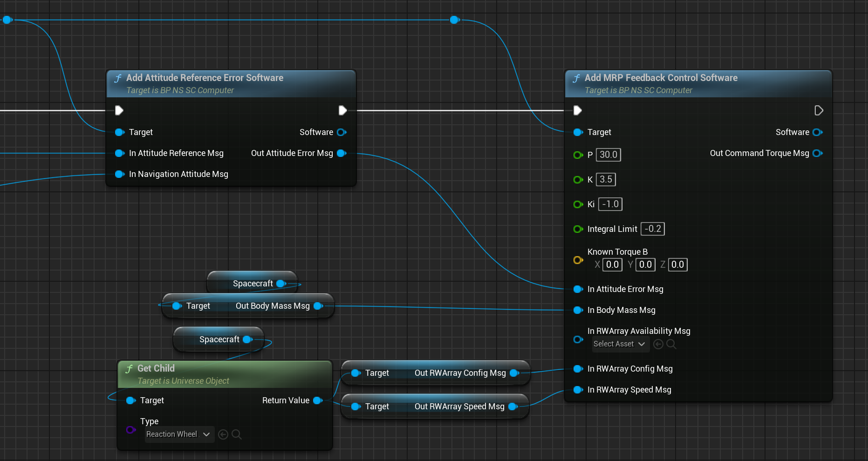
Task: Click the Software output pin on Attitude Reference node
Action: [342, 132]
